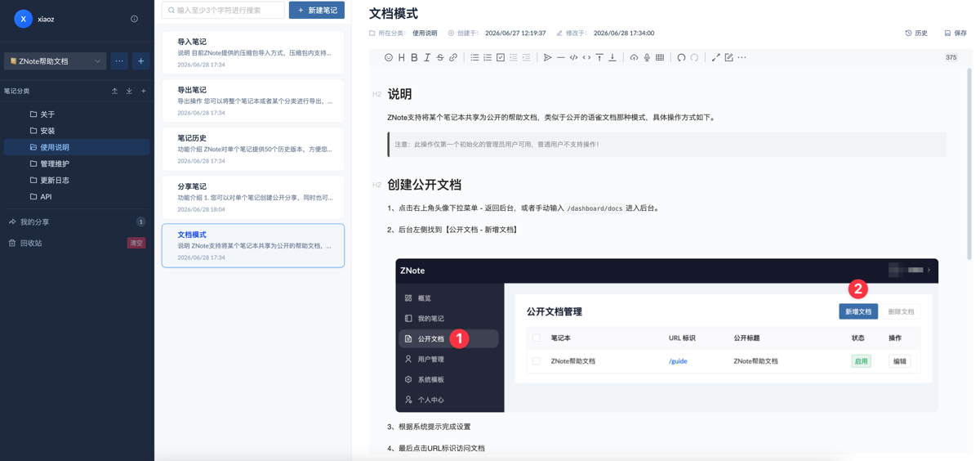Viewport: 980px width, 461px height.
Task: Save the note with 保存 button
Action: pyautogui.click(x=955, y=34)
